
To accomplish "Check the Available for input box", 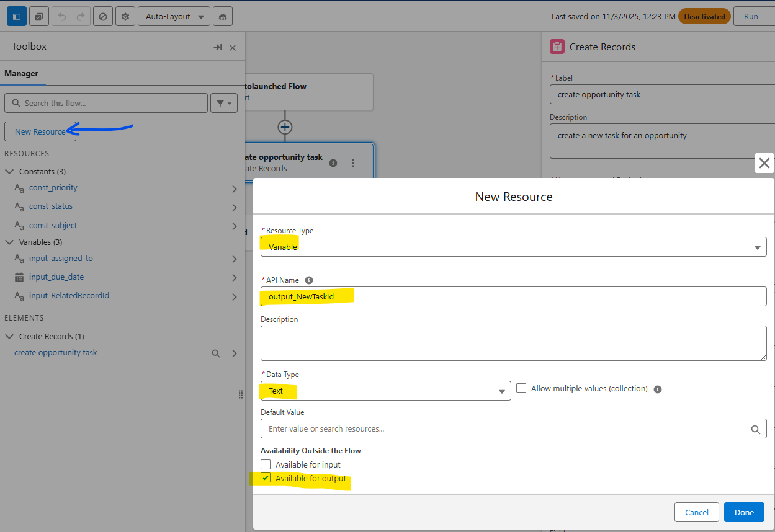I will coord(266,464).
